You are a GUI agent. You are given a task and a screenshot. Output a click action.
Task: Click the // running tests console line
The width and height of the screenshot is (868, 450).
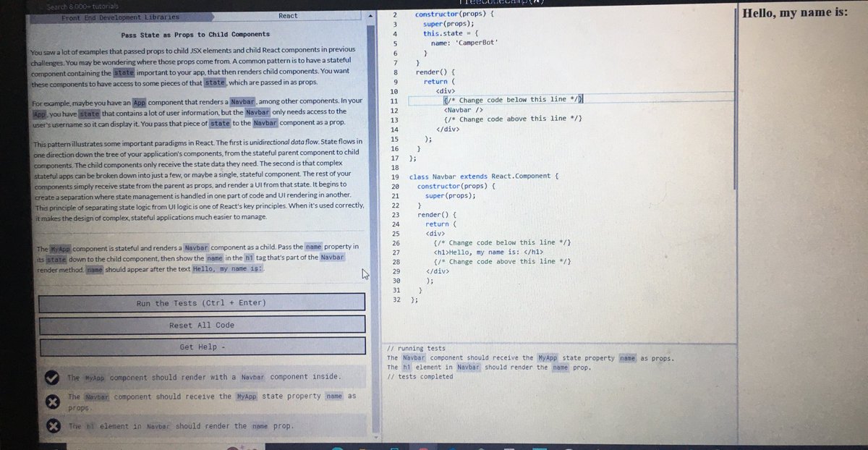pos(417,348)
